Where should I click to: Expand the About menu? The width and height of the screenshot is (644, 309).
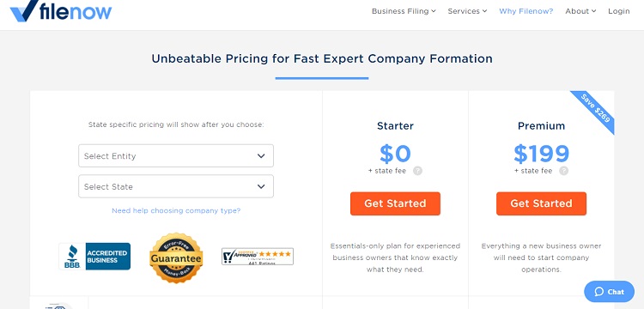(x=580, y=11)
